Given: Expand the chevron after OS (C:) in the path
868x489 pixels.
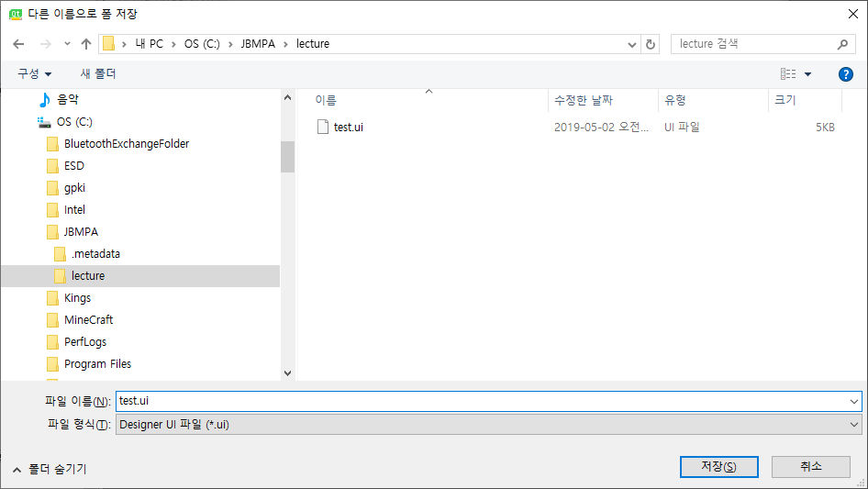Looking at the screenshot, I should pyautogui.click(x=230, y=44).
